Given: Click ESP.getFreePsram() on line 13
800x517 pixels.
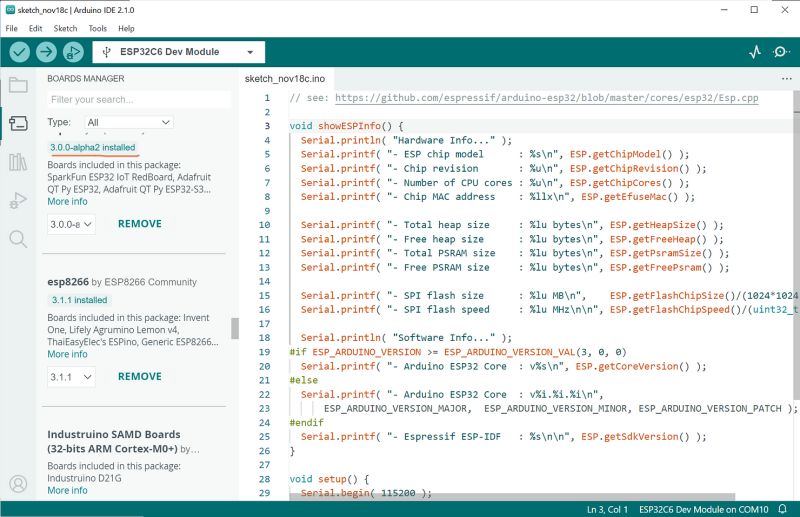Looking at the screenshot, I should [661, 267].
